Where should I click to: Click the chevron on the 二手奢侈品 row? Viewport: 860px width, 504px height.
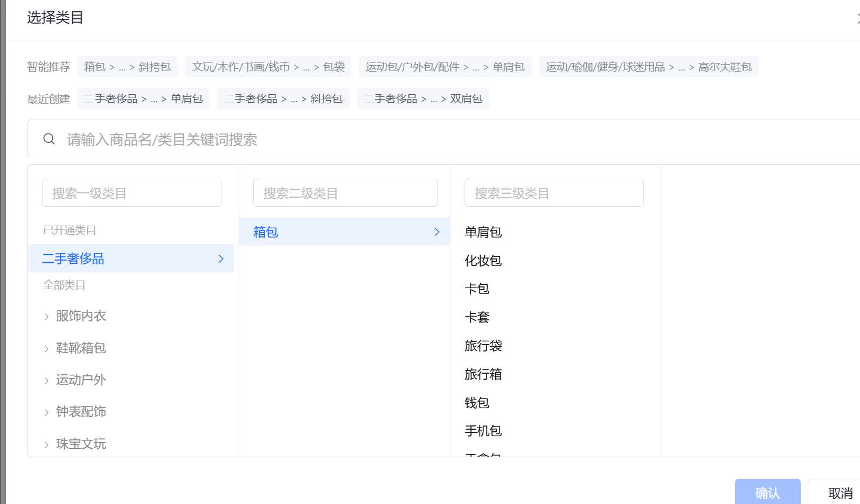(x=220, y=259)
